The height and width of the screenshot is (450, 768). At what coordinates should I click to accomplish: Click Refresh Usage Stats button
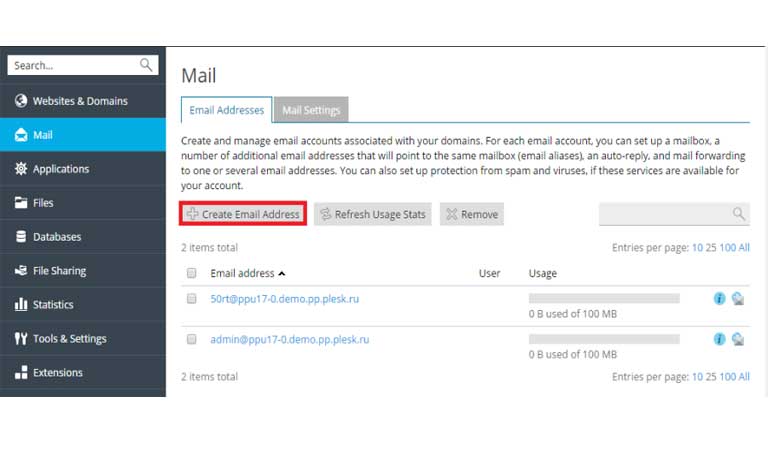[x=373, y=214]
